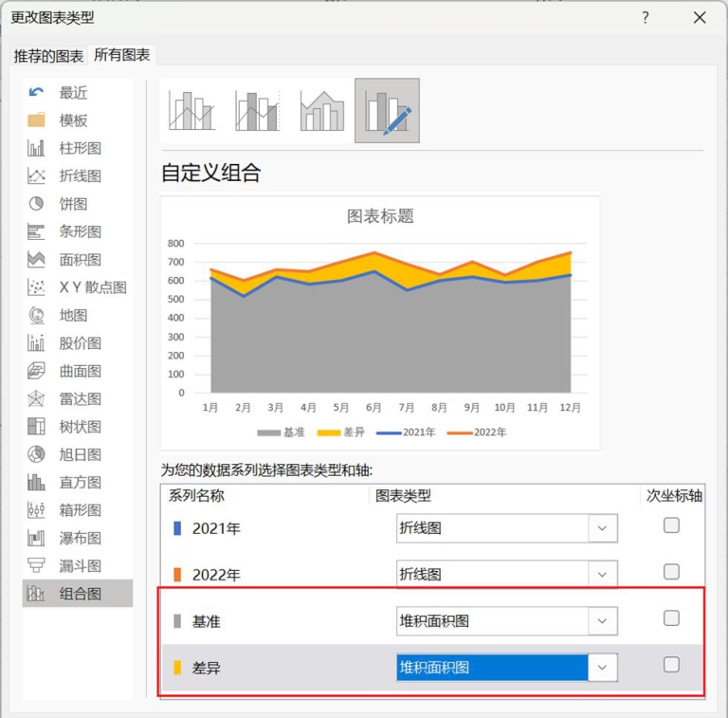Select the clustered column-line combo chart icon

point(192,111)
